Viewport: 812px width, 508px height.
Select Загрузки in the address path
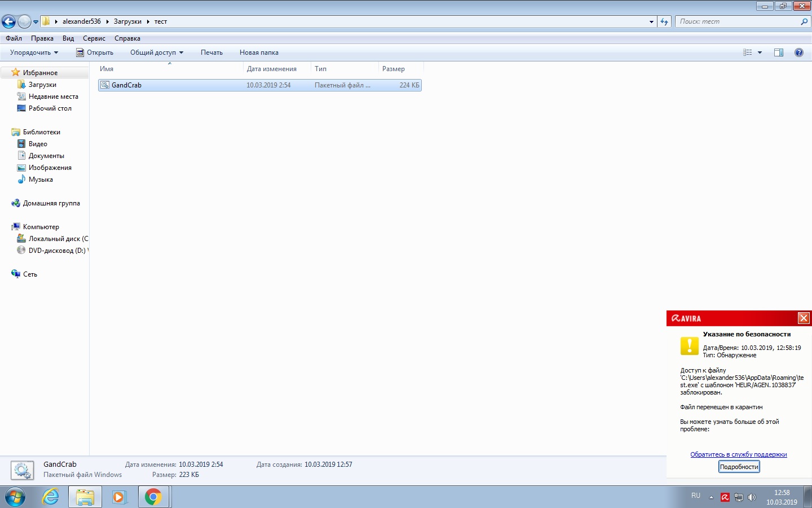coord(127,21)
